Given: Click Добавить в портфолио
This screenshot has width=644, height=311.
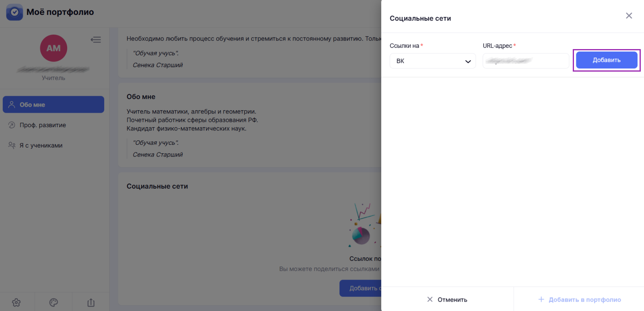Looking at the screenshot, I should click(580, 300).
